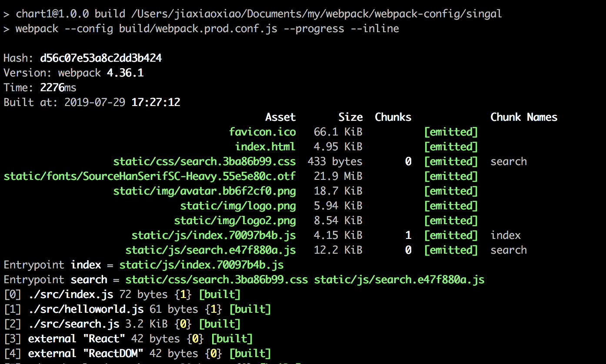Click the SourceHanSerifSC-Heavy font file path

[x=150, y=176]
